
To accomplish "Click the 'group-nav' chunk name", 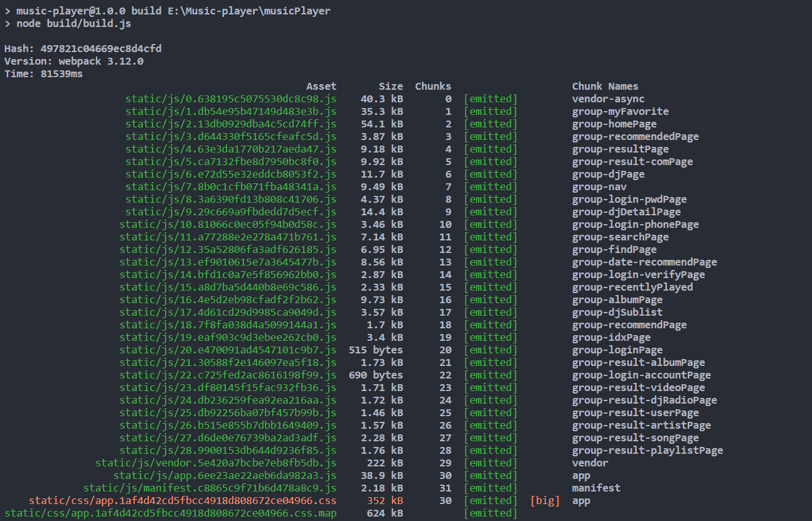I will point(599,187).
